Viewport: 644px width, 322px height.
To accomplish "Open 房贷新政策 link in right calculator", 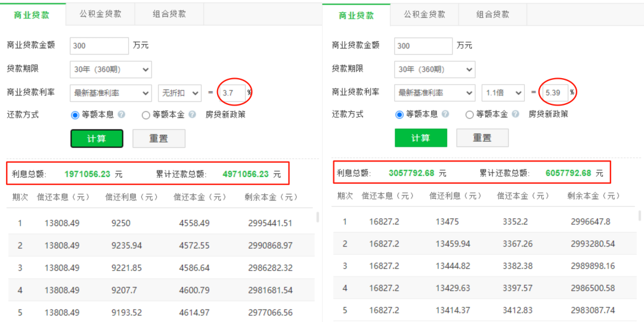I will click(549, 114).
